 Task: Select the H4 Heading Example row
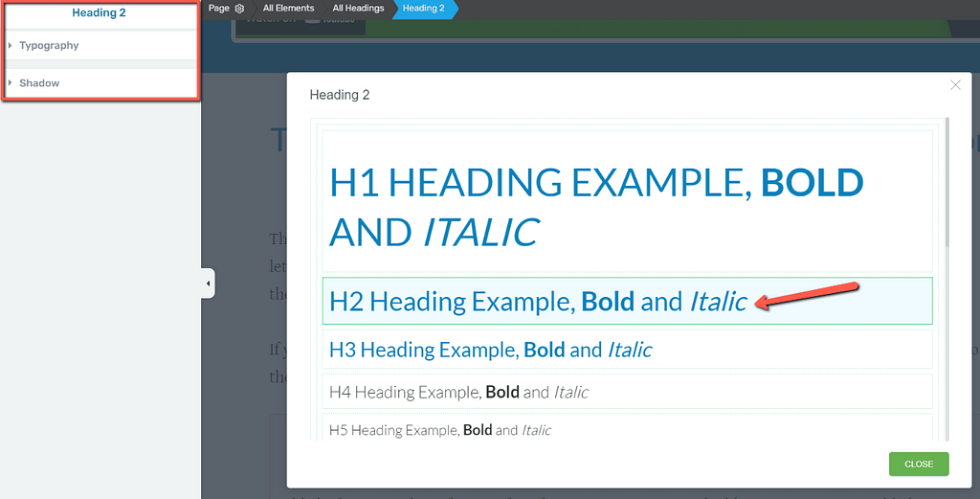[x=628, y=392]
